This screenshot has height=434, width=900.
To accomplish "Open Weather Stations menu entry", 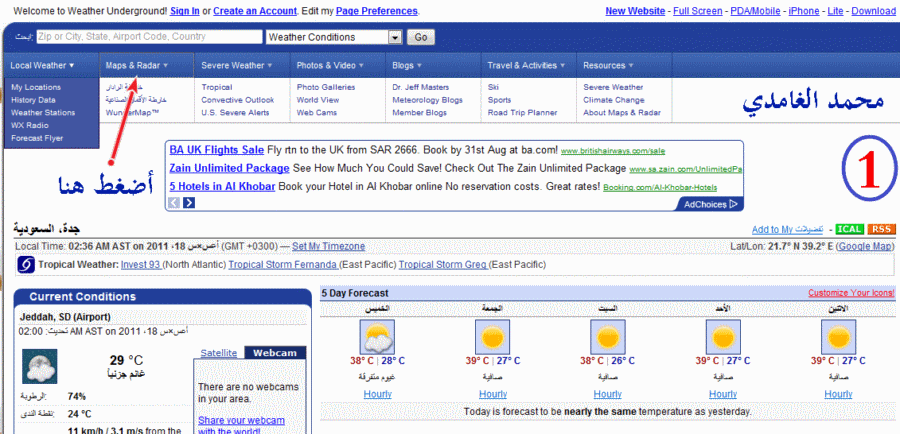I will [43, 113].
